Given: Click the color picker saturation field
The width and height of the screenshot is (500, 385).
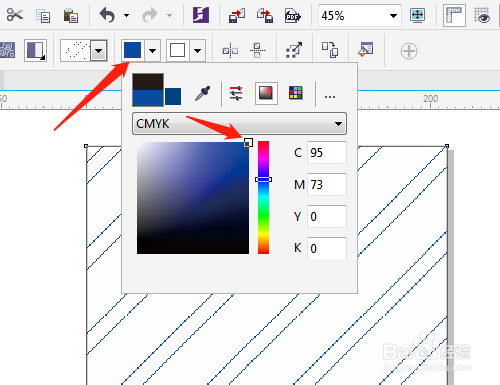Looking at the screenshot, I should pos(193,198).
